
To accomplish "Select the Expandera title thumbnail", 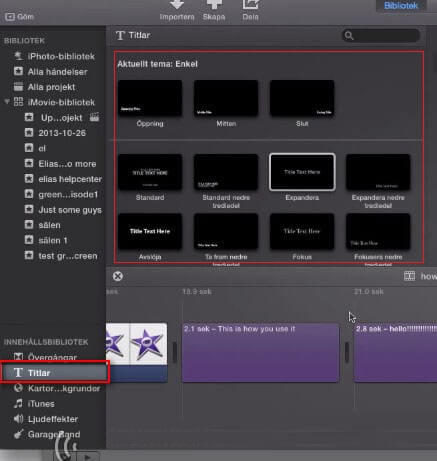I will click(x=302, y=172).
